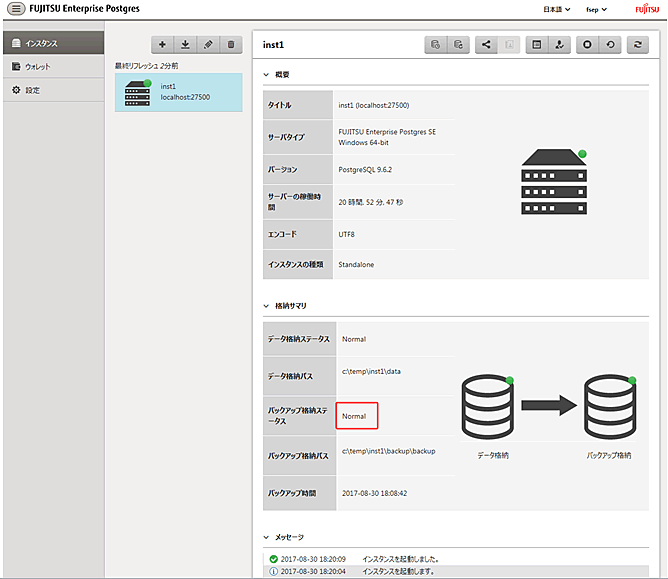Click backup time 2017-08-30 18:08:42
The width and height of the screenshot is (668, 579).
pos(374,493)
